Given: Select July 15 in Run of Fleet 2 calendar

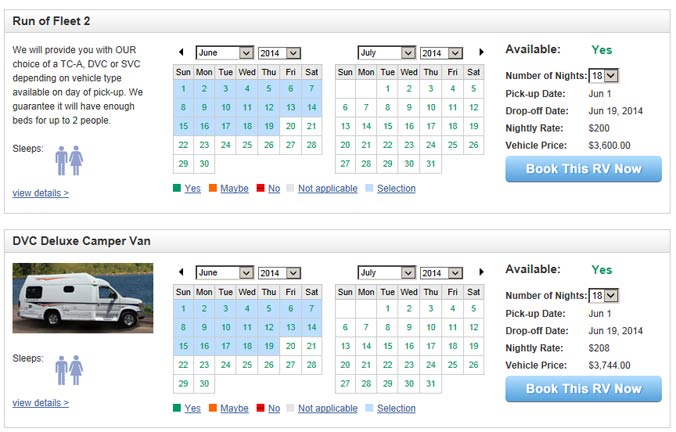Looking at the screenshot, I should 388,126.
